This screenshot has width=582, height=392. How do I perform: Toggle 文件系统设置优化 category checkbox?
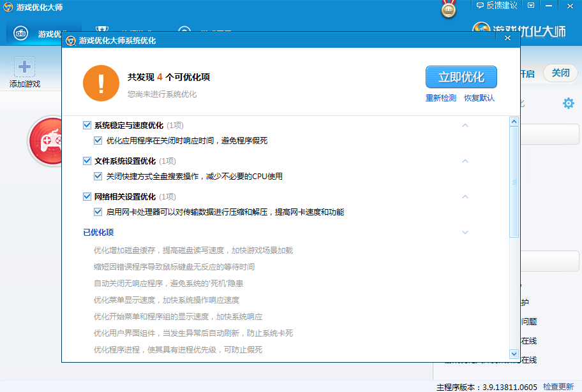(x=87, y=161)
